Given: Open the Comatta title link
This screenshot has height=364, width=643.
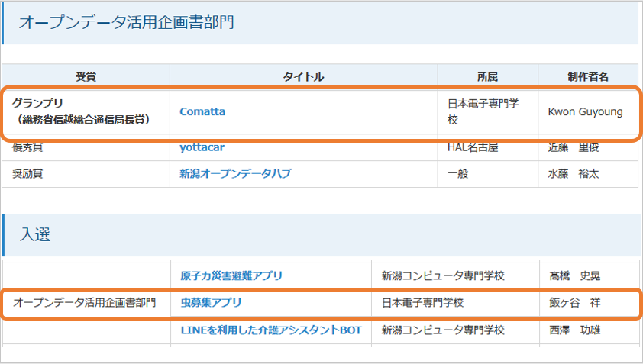Looking at the screenshot, I should click(x=202, y=111).
